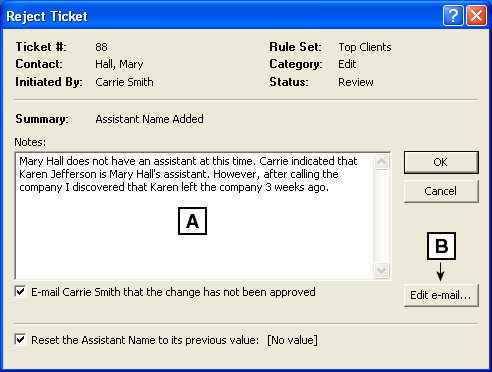Toggle Reset the Assistant Name checkbox
The height and width of the screenshot is (372, 492).
pos(20,340)
